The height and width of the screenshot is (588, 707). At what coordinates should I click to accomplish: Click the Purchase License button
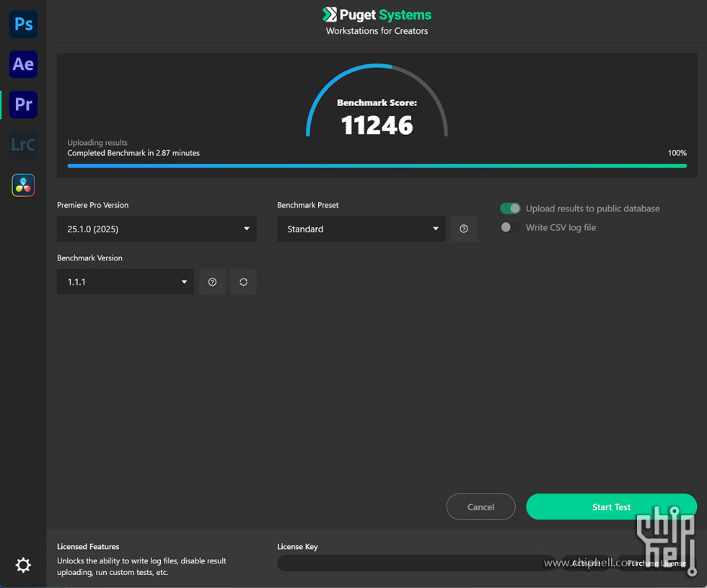(x=656, y=563)
